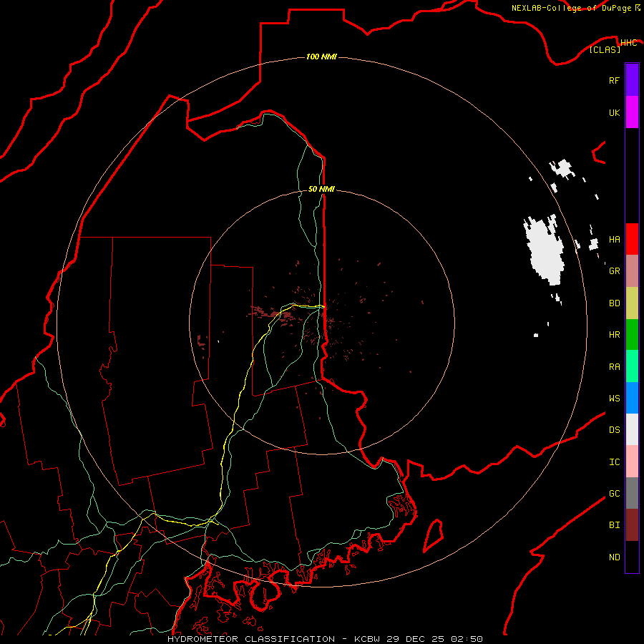Click the large white dry snow echo

pos(545,250)
